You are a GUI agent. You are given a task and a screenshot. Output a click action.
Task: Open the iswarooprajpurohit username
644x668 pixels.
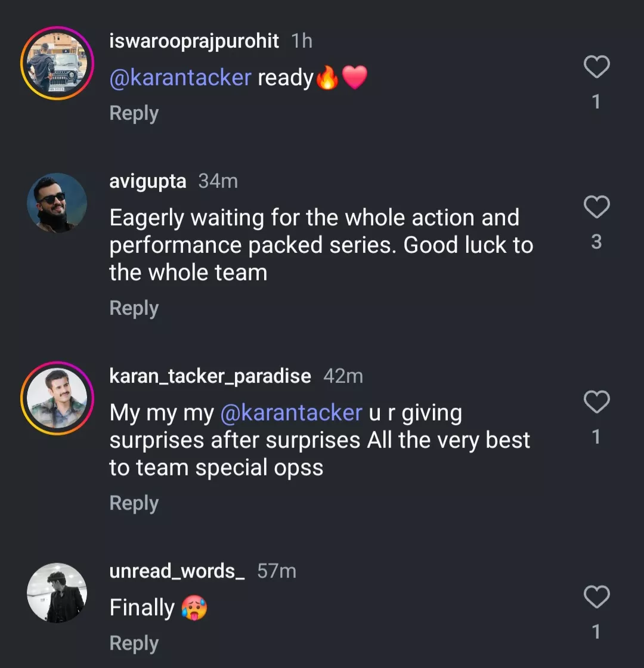tap(194, 41)
